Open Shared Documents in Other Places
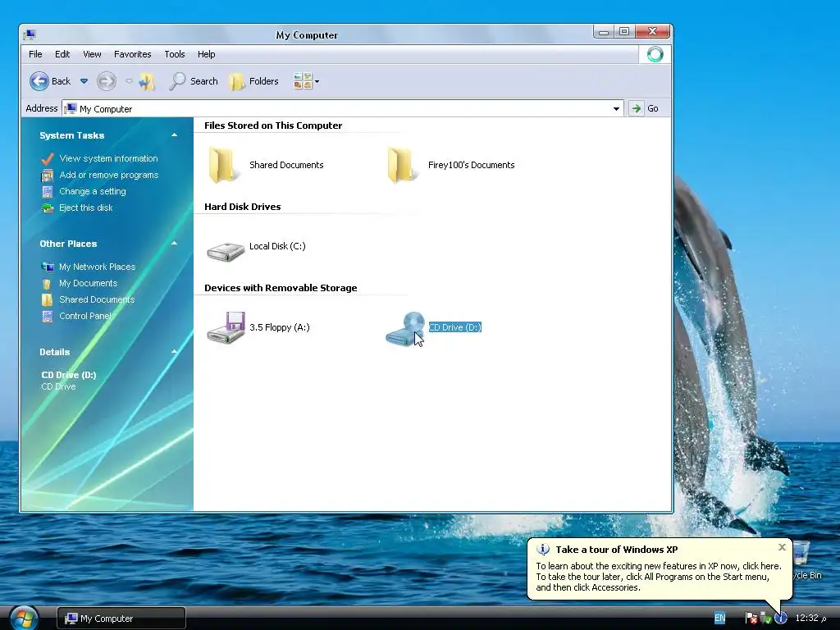 [x=97, y=299]
